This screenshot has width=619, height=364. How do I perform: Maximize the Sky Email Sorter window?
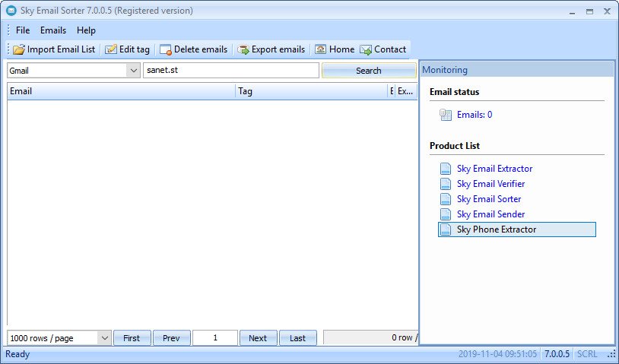point(589,11)
